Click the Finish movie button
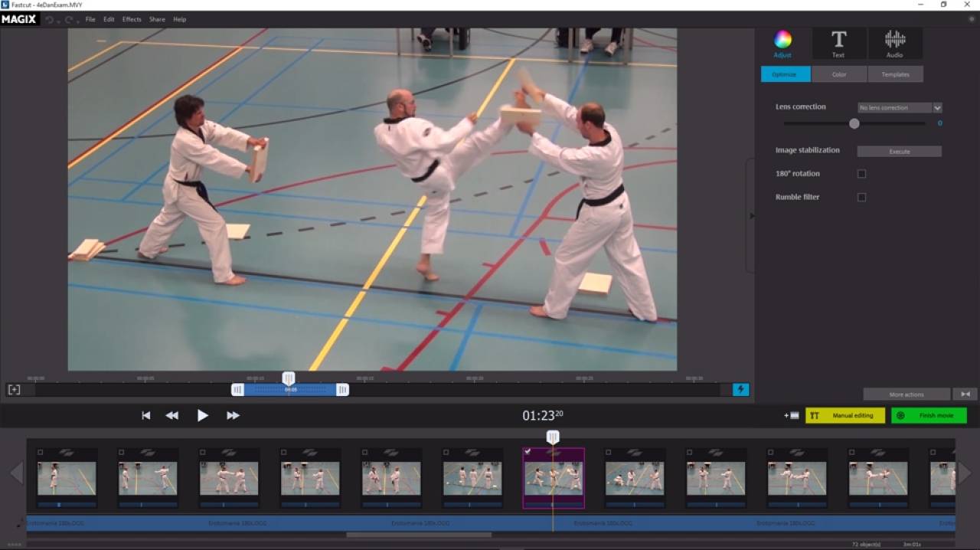 pyautogui.click(x=928, y=415)
